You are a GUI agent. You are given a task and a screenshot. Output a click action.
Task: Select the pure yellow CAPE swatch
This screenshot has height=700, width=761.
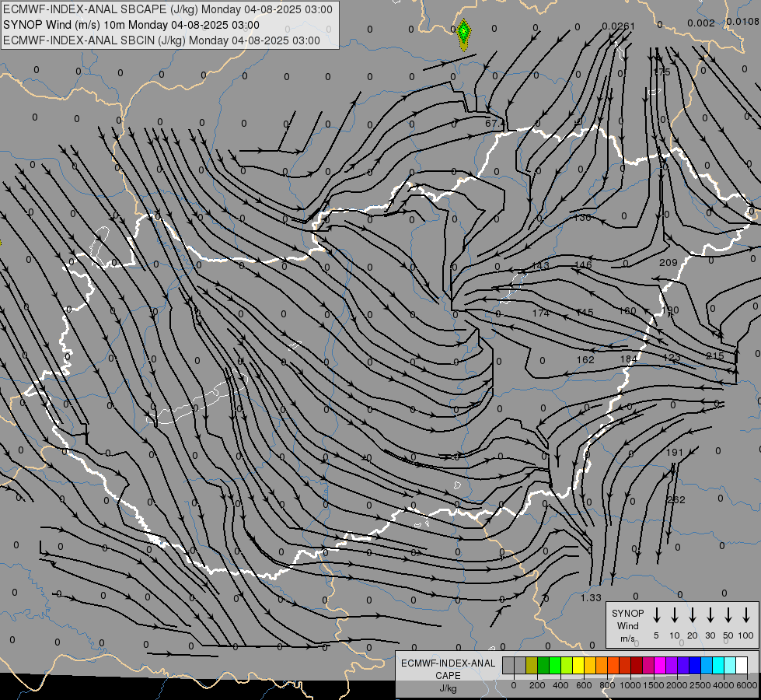tap(578, 665)
